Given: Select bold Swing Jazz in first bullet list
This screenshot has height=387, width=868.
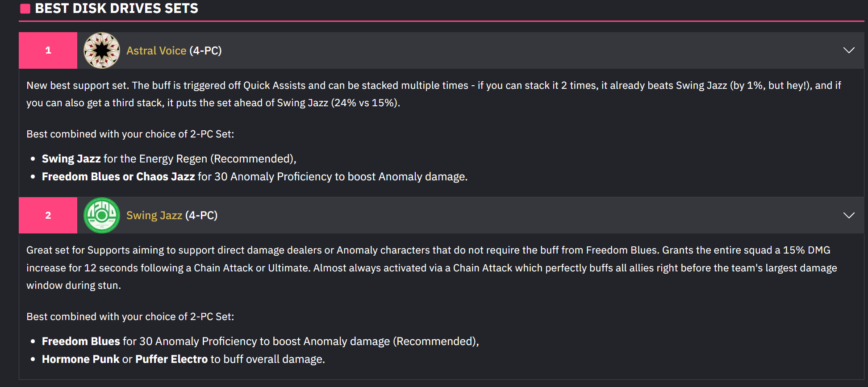Looking at the screenshot, I should 71,159.
